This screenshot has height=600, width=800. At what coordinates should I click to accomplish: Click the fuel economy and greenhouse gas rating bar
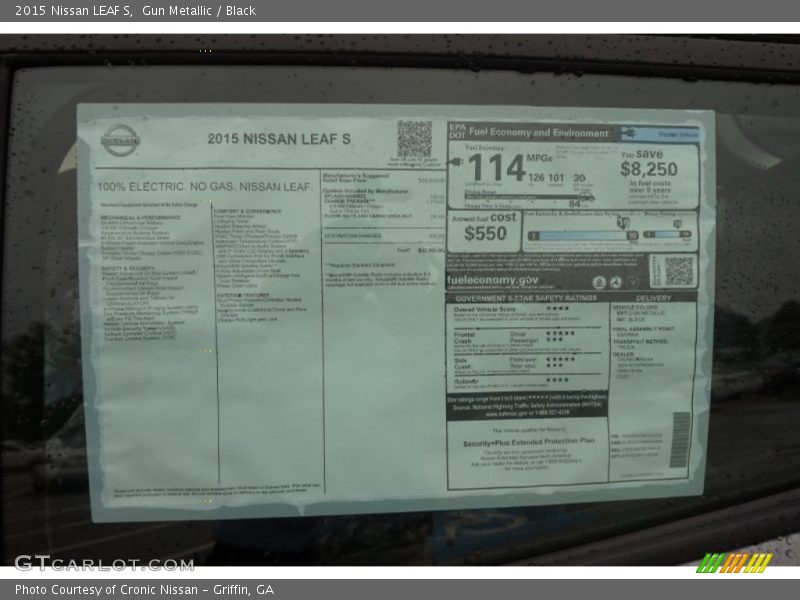(x=583, y=235)
